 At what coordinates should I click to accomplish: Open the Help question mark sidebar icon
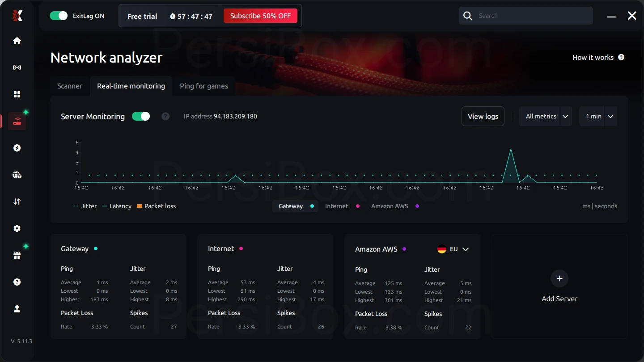click(x=17, y=282)
